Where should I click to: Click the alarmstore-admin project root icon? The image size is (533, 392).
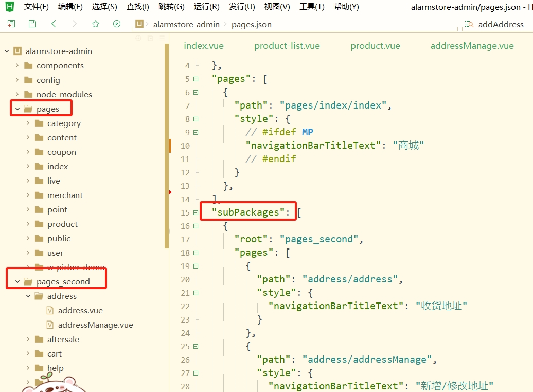pos(17,51)
